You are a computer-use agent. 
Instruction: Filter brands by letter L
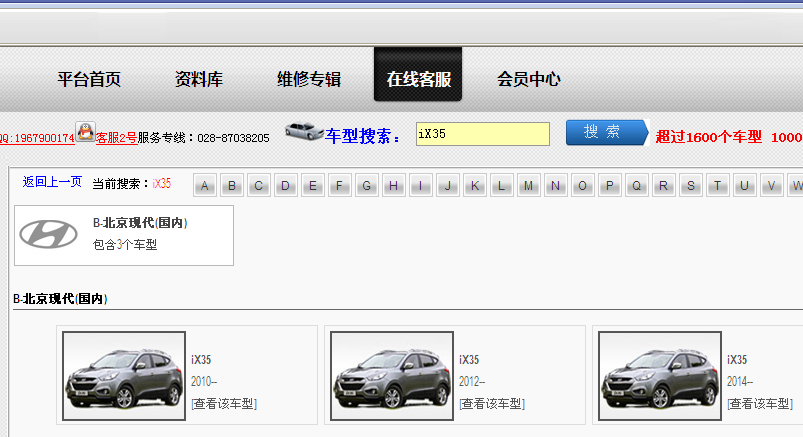point(502,185)
